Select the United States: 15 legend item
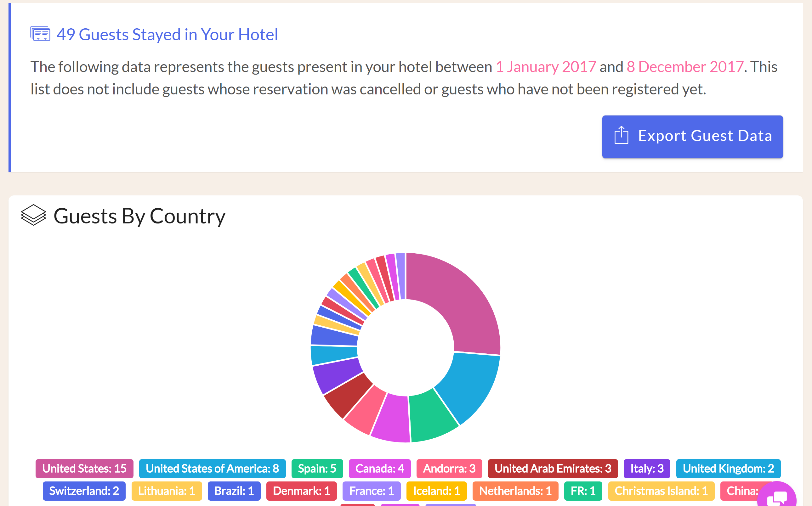Viewport: 812px width, 506px height. pyautogui.click(x=84, y=468)
